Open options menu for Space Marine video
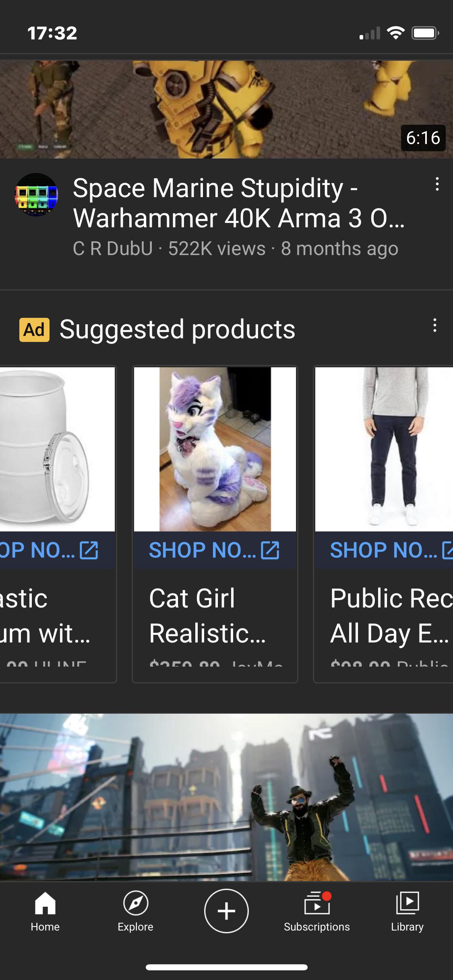The height and width of the screenshot is (980, 453). click(437, 184)
